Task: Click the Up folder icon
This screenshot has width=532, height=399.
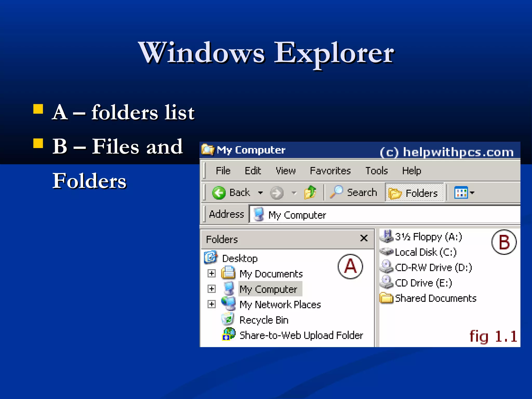Action: pyautogui.click(x=310, y=192)
